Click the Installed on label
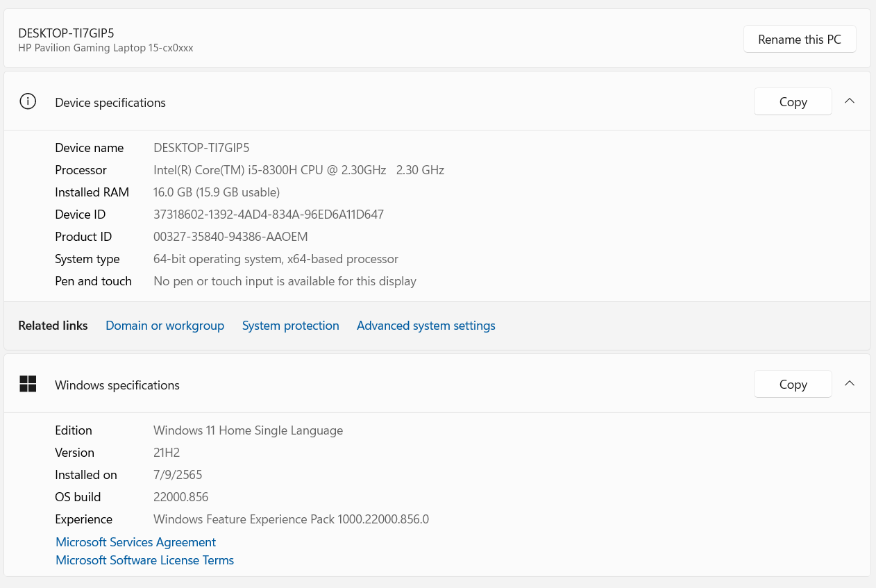Screen dimensions: 876x588 click(x=86, y=475)
